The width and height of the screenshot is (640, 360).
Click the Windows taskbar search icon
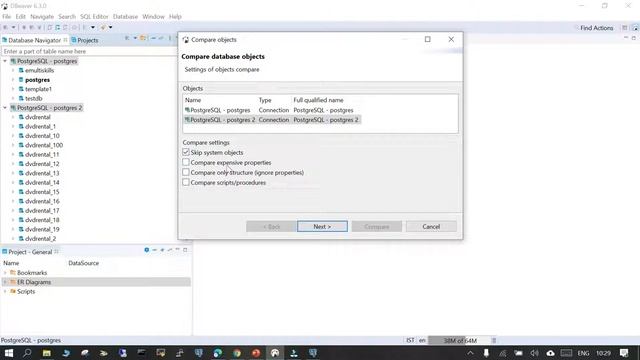point(27,353)
